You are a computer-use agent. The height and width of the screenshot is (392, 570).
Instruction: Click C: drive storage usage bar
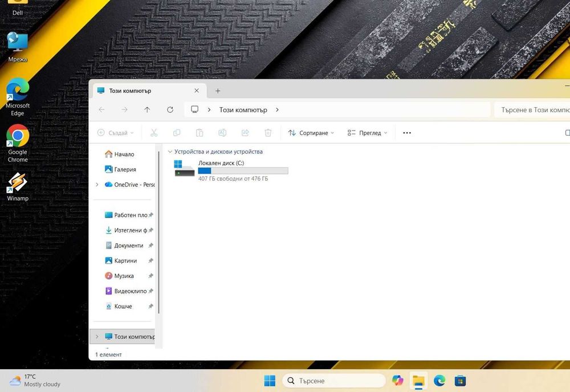tap(243, 171)
